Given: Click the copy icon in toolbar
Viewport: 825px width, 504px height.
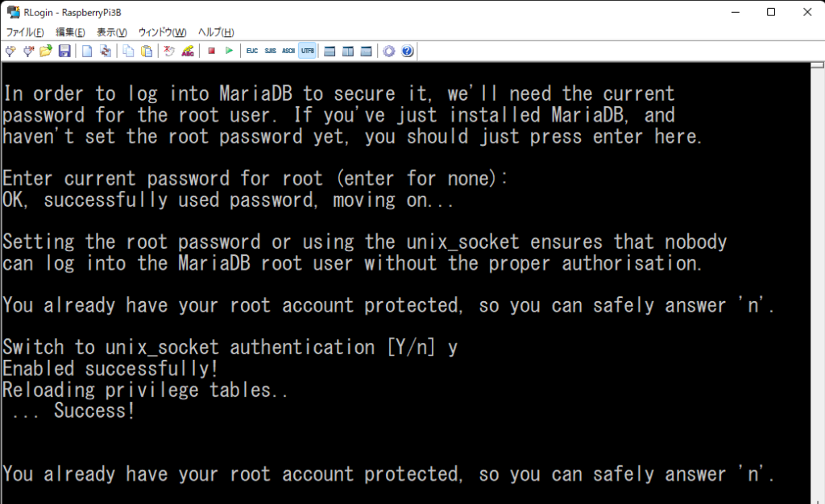Looking at the screenshot, I should [128, 51].
